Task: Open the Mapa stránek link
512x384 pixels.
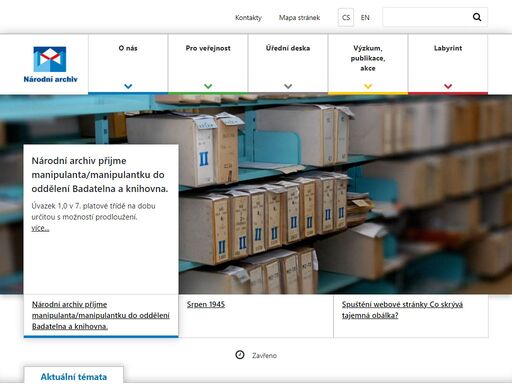Action: (299, 18)
